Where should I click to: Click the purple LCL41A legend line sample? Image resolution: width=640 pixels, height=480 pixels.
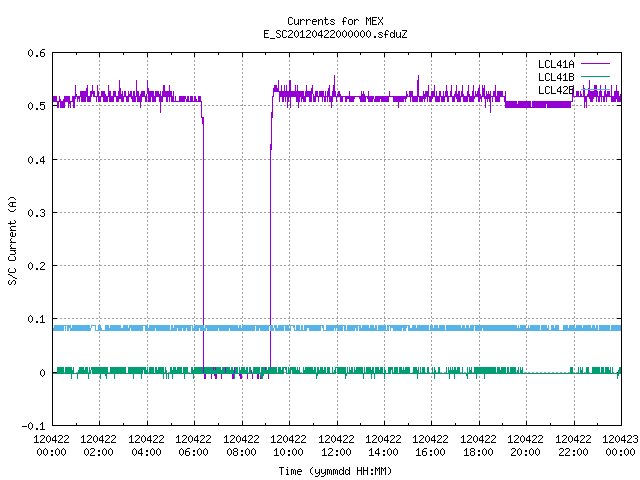pos(595,64)
